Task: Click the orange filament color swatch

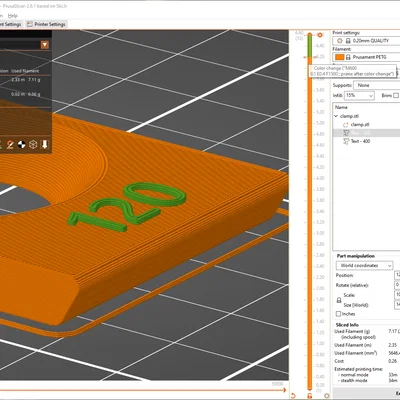Action: [340, 57]
